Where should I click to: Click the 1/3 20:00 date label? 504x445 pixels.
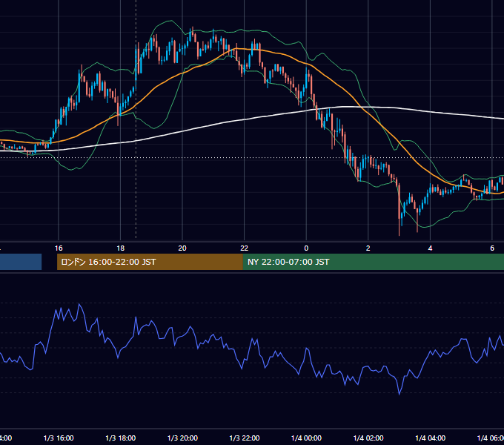pos(182,438)
